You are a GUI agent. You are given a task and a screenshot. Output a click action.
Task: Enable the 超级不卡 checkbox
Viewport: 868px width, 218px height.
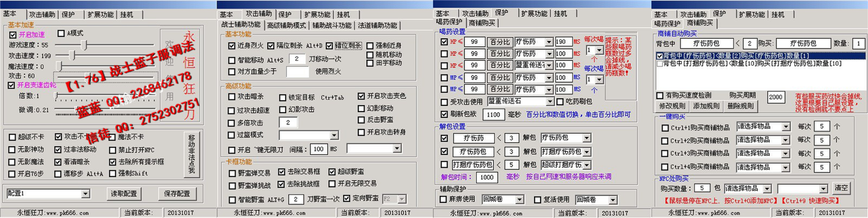click(x=13, y=137)
